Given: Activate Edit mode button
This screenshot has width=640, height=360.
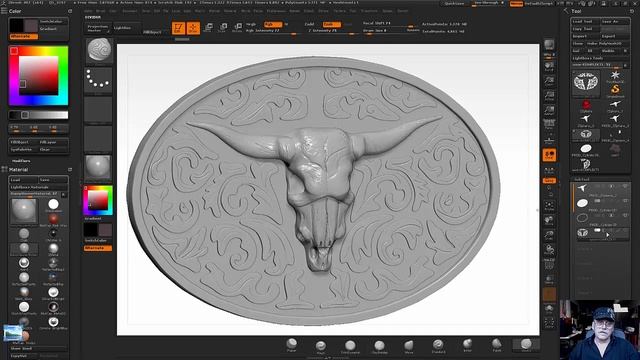Looking at the screenshot, I should [x=178, y=28].
